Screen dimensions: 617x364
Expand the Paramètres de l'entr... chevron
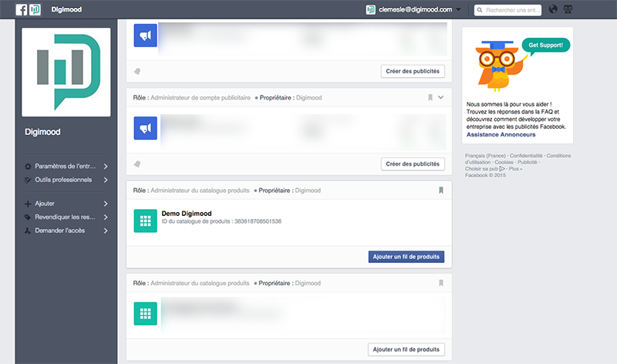(x=106, y=167)
